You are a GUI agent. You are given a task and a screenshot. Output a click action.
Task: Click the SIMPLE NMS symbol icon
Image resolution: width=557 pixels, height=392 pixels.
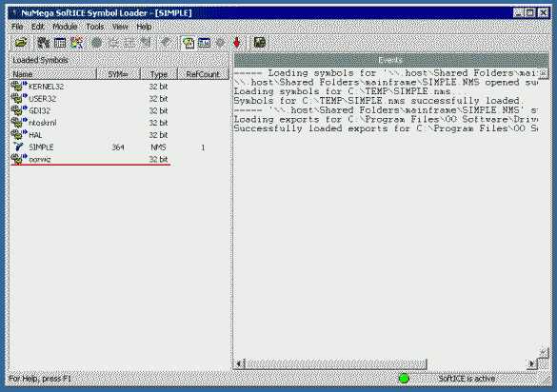[x=18, y=147]
